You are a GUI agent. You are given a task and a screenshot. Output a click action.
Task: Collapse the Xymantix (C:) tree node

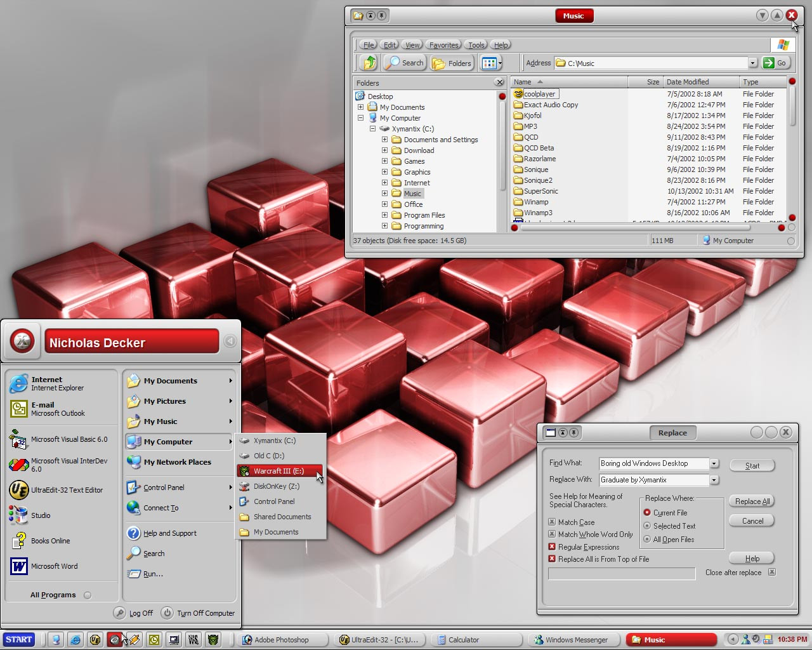tap(372, 129)
